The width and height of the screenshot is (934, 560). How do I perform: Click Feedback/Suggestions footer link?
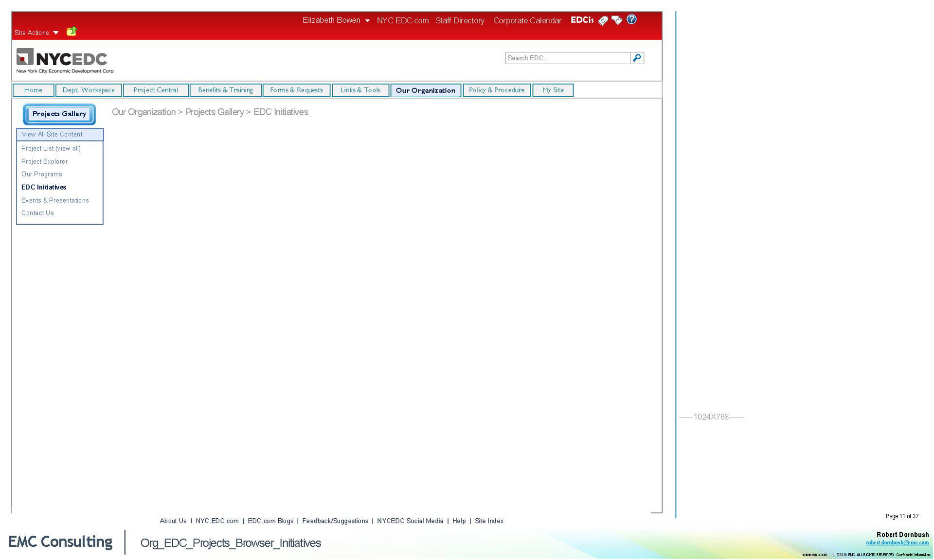point(335,521)
